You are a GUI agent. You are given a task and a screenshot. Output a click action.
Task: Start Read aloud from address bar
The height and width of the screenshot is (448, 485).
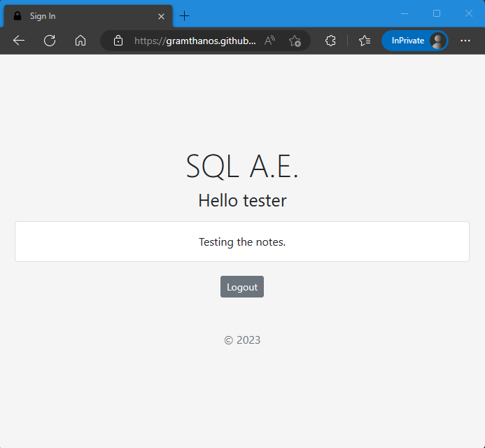[269, 41]
